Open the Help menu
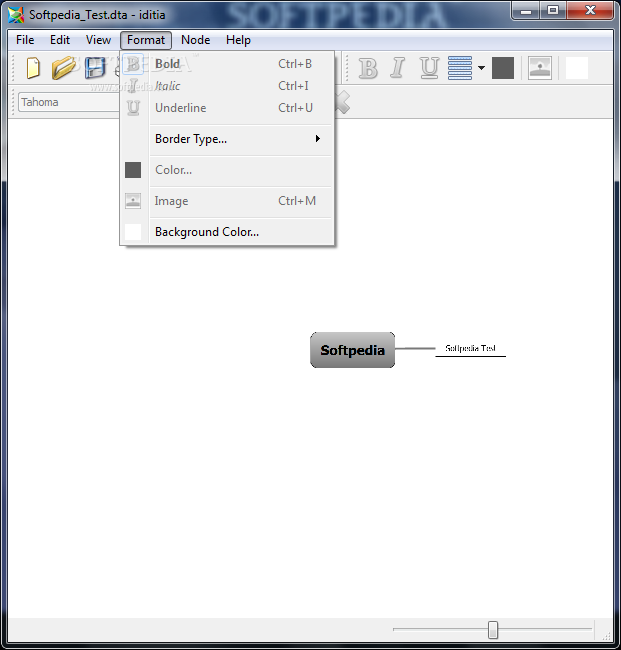This screenshot has height=650, width=621. point(238,40)
